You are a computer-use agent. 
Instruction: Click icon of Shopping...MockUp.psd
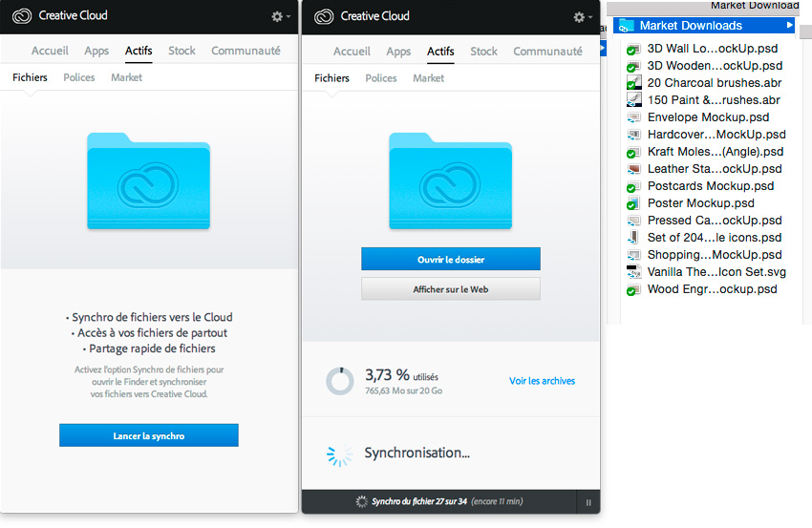(x=633, y=255)
